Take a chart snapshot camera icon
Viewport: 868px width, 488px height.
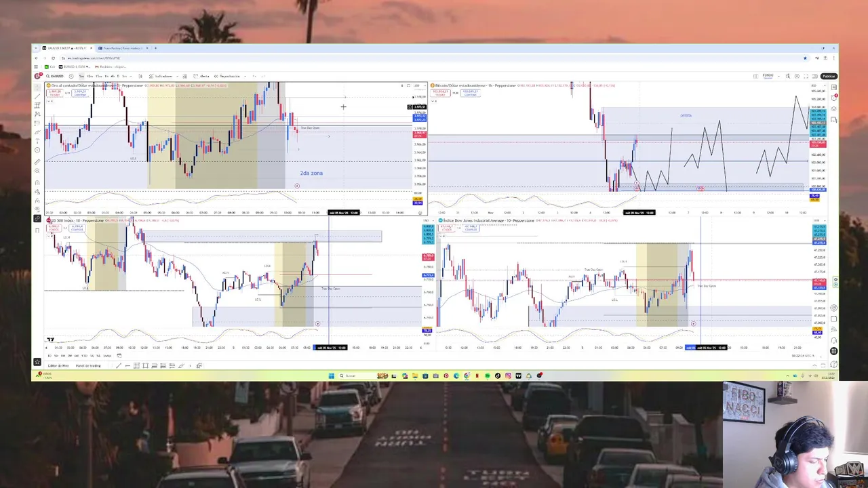pos(815,76)
